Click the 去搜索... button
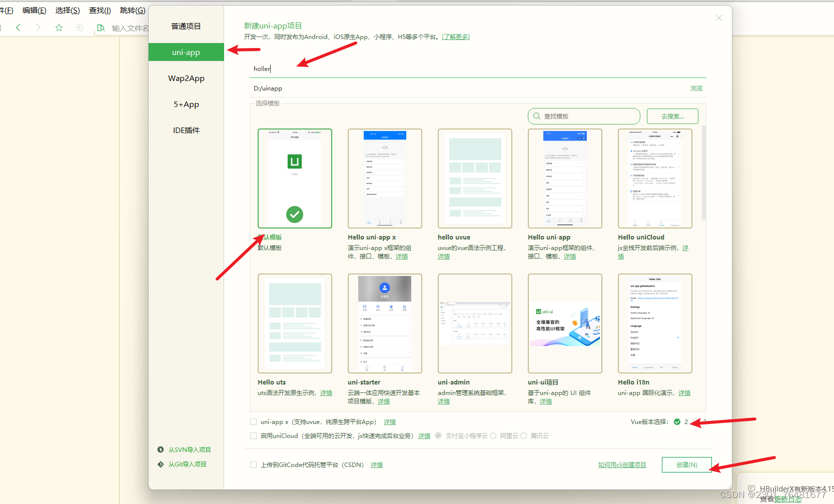Screen dimensions: 834x504 click(x=672, y=116)
